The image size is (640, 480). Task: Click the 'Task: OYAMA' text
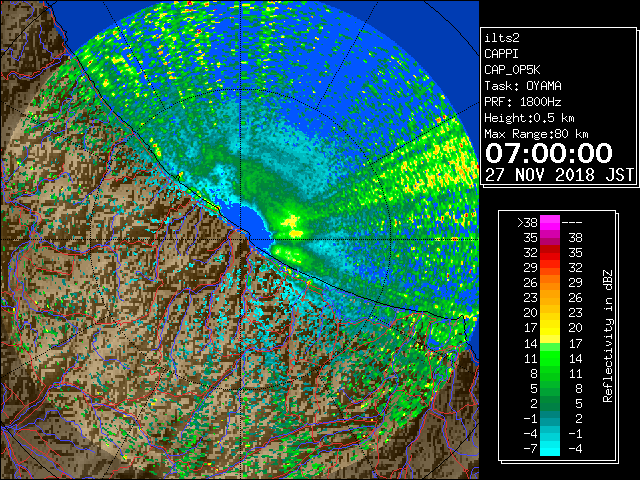pos(523,86)
